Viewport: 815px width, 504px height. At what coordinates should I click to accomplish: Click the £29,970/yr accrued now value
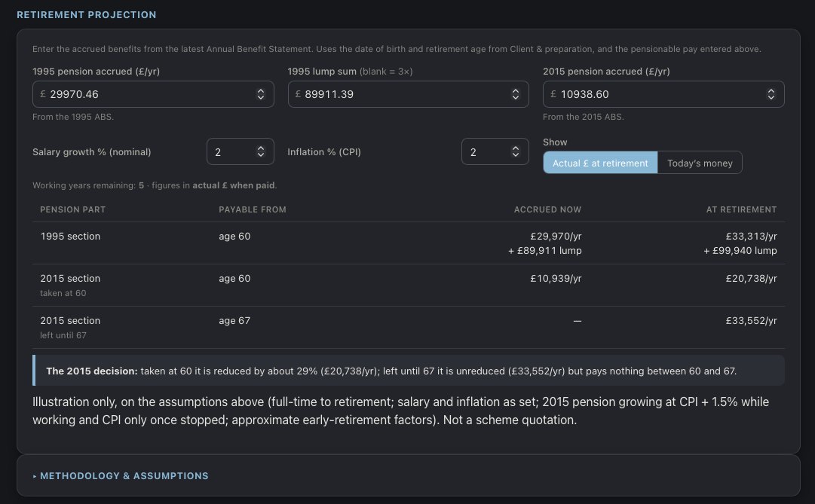pos(556,236)
